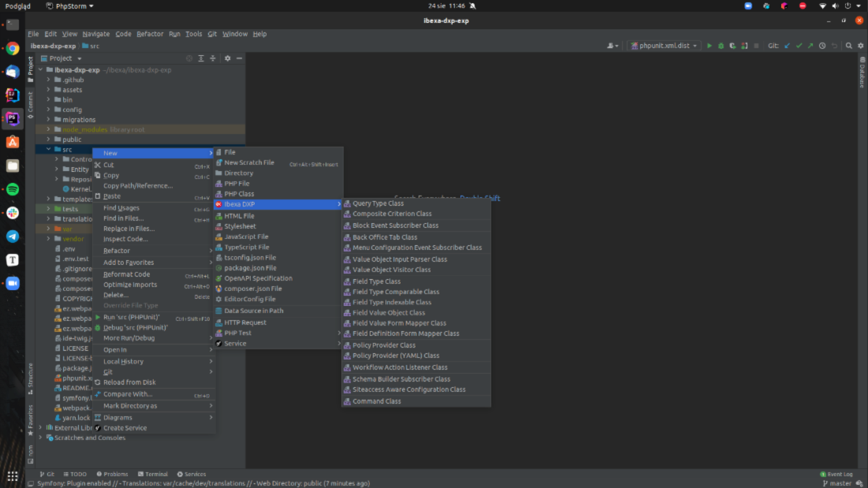Select Scratches and Consoles node

pos(90,438)
